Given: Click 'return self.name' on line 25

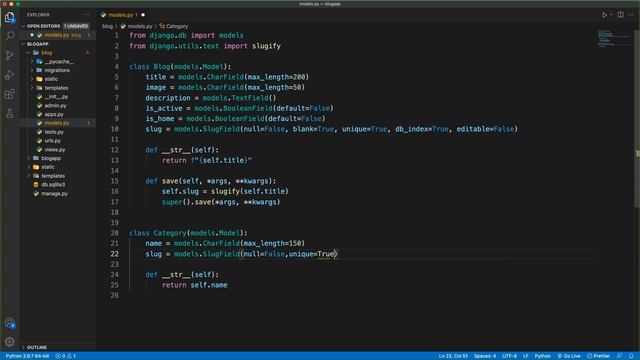Looking at the screenshot, I should 195,285.
